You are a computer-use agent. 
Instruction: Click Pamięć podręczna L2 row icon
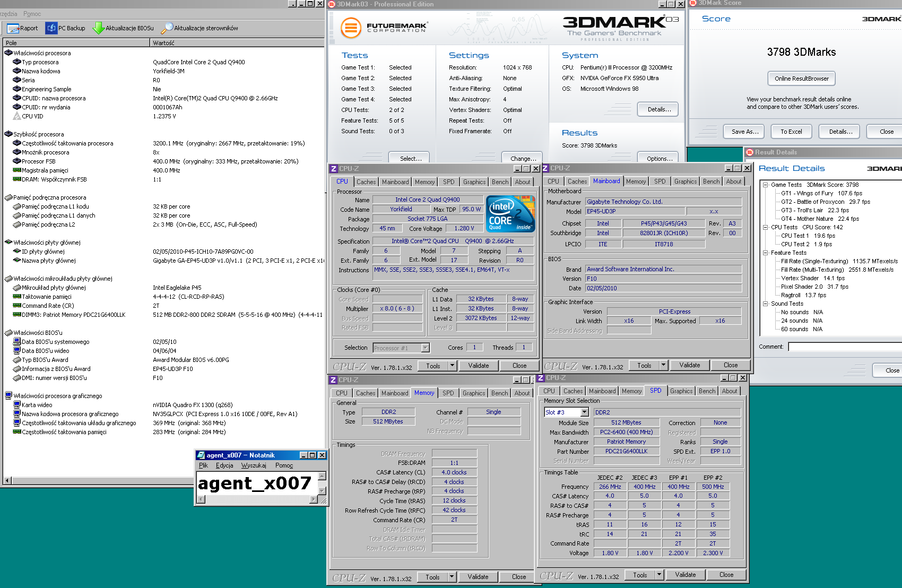(x=17, y=224)
